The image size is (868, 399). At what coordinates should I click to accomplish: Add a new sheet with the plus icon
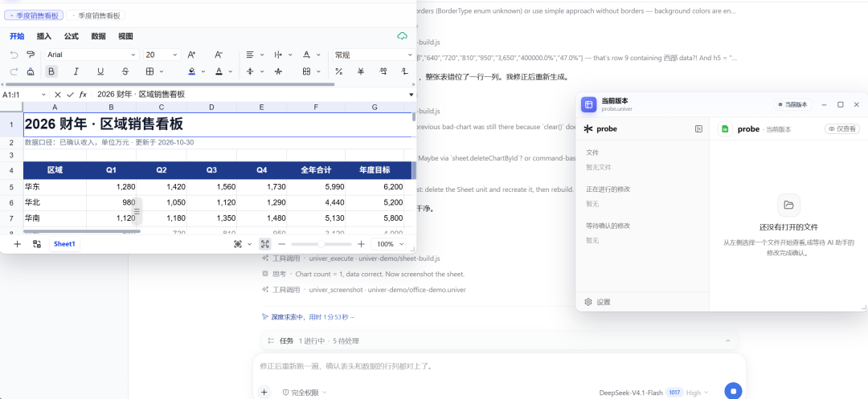coord(17,244)
